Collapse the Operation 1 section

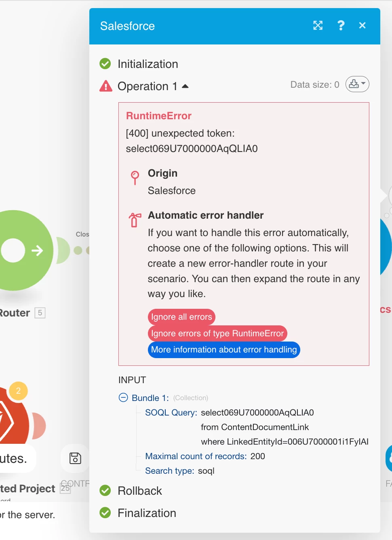pos(185,86)
